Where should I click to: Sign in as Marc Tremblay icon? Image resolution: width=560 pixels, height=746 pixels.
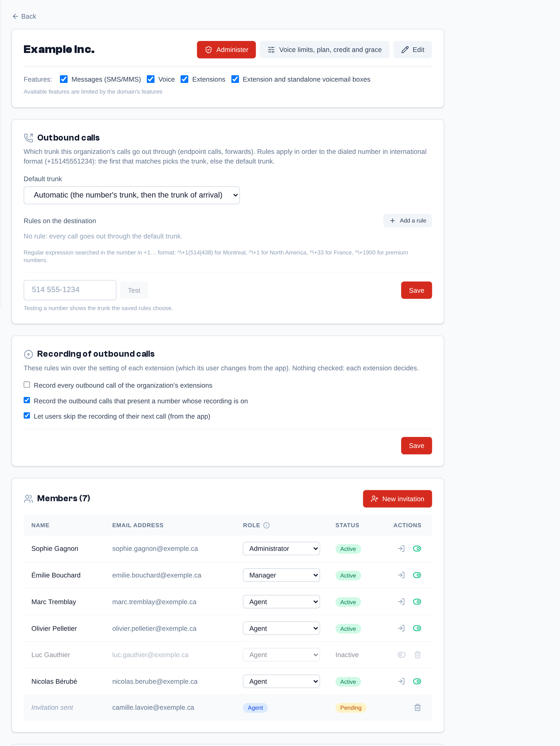pyautogui.click(x=401, y=602)
